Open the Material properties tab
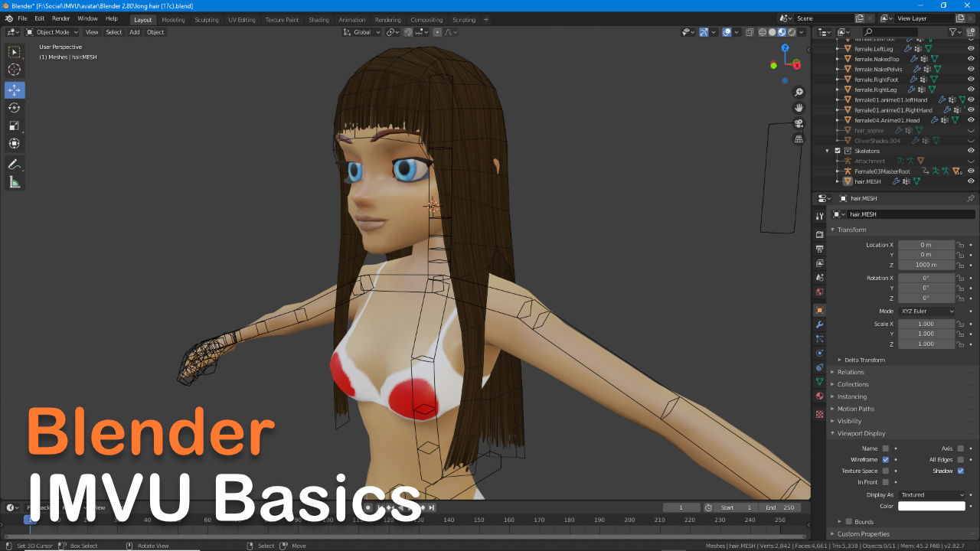 (820, 396)
